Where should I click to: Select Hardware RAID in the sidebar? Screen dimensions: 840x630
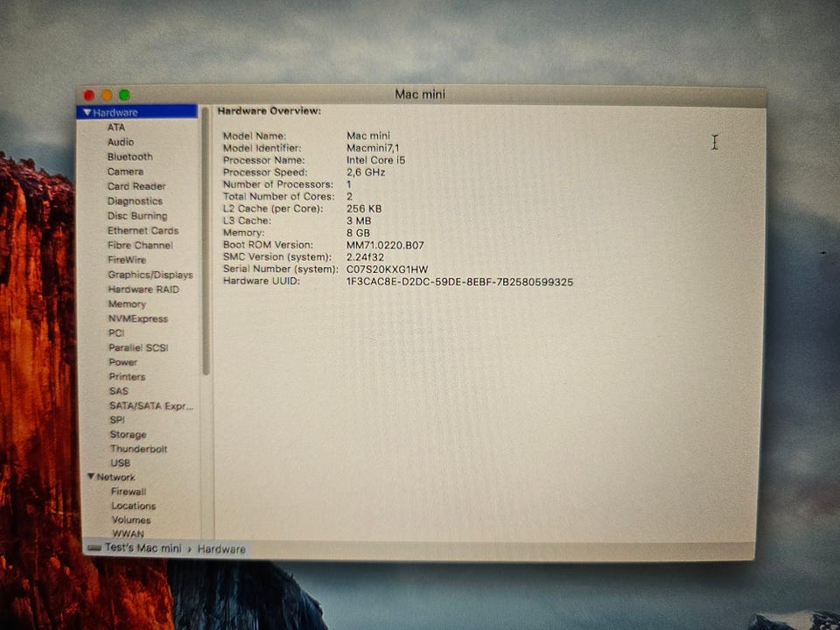click(143, 290)
